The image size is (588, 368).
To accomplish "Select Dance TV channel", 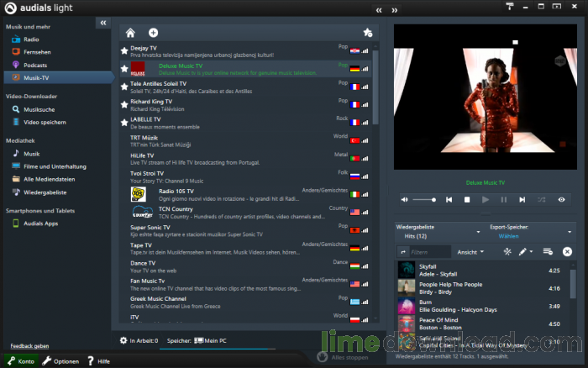I will [x=245, y=266].
